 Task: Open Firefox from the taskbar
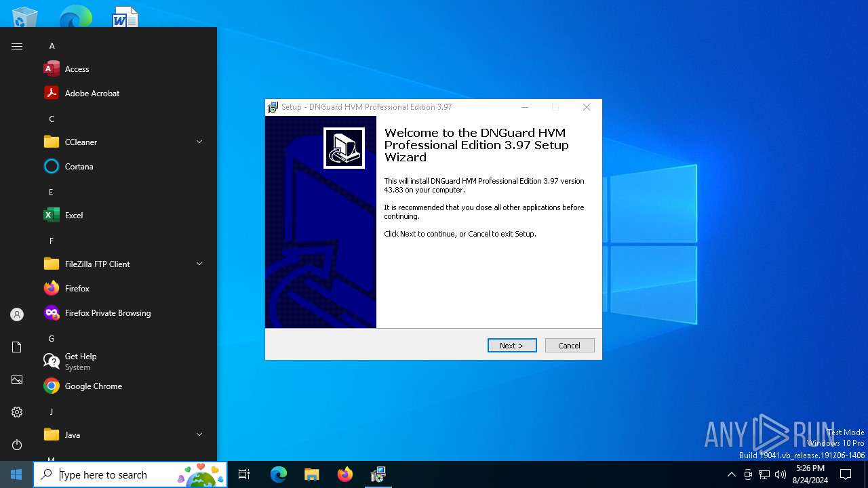click(x=344, y=474)
